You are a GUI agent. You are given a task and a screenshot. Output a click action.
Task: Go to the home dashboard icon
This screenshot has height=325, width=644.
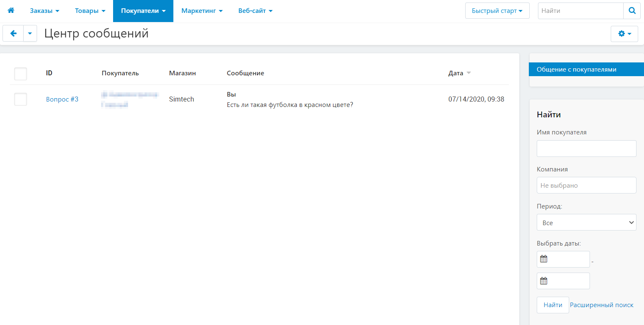point(11,11)
